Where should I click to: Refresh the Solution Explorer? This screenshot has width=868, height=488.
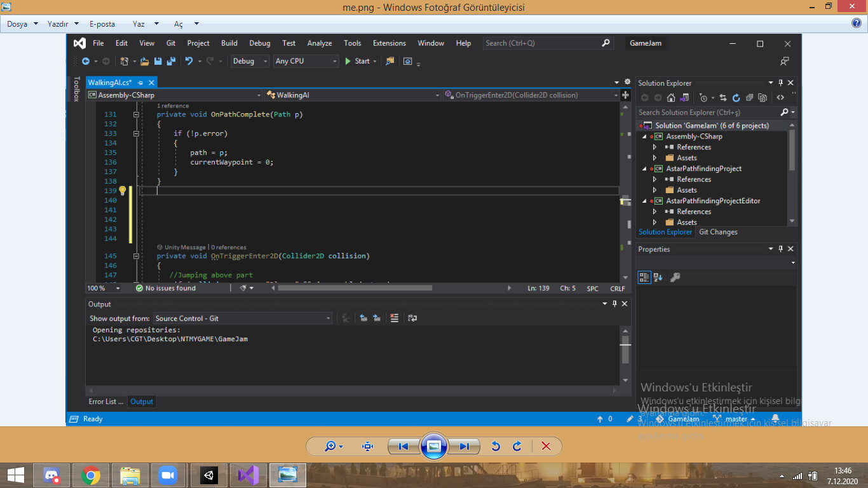(x=736, y=97)
